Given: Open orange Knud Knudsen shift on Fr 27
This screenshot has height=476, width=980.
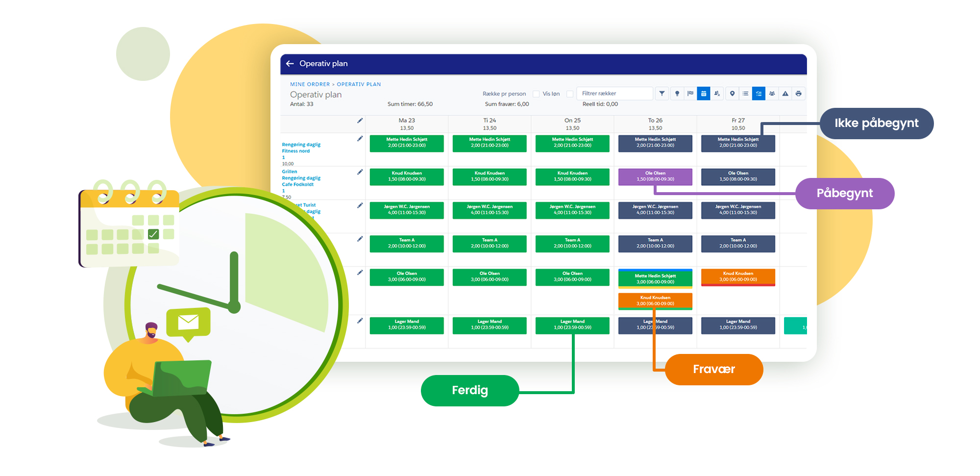Looking at the screenshot, I should click(x=738, y=276).
